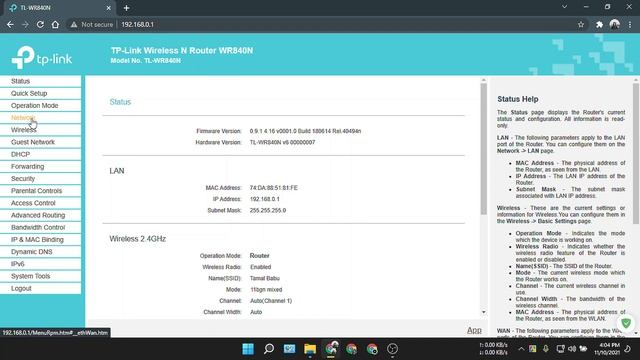This screenshot has height=360, width=640.
Task: Click the green shield badge icon
Action: coord(626,323)
